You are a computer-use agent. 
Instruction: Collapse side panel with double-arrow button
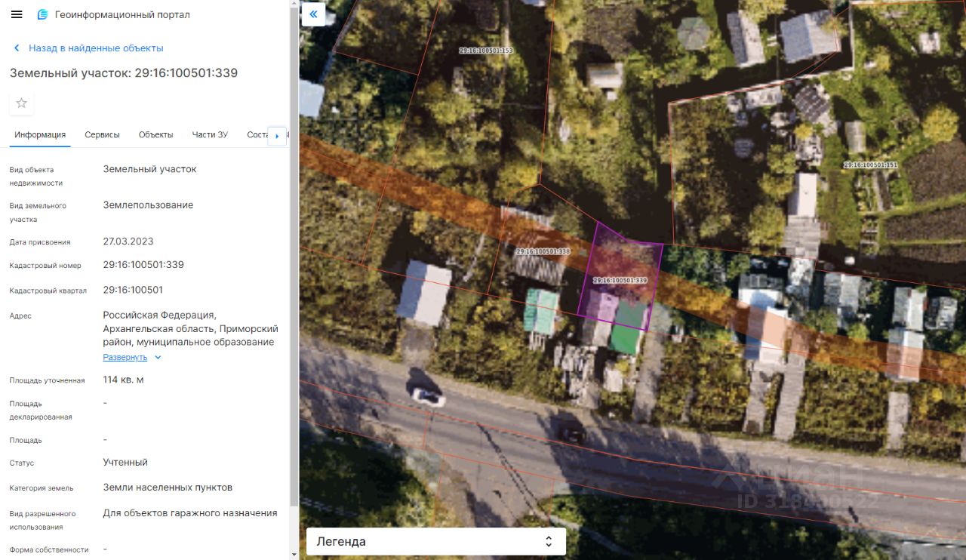[313, 14]
